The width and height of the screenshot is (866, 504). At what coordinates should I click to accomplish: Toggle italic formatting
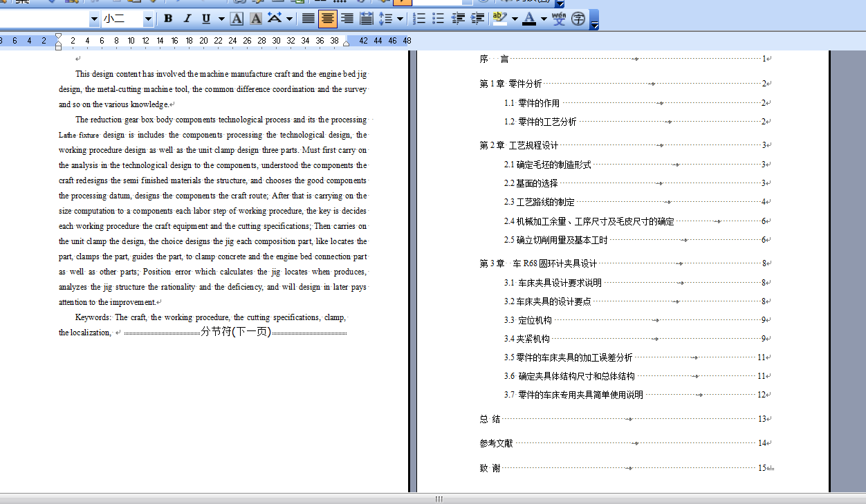pyautogui.click(x=187, y=19)
